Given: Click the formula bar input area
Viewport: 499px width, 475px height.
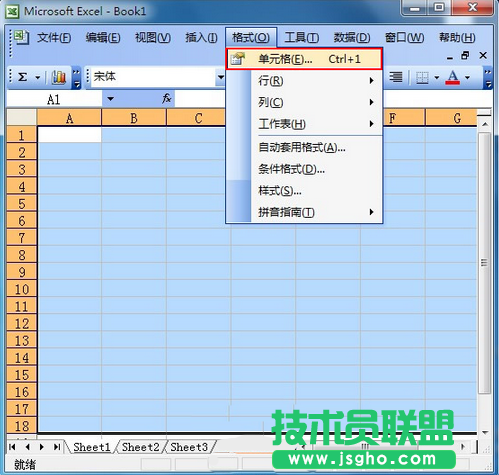Looking at the screenshot, I should [333, 99].
